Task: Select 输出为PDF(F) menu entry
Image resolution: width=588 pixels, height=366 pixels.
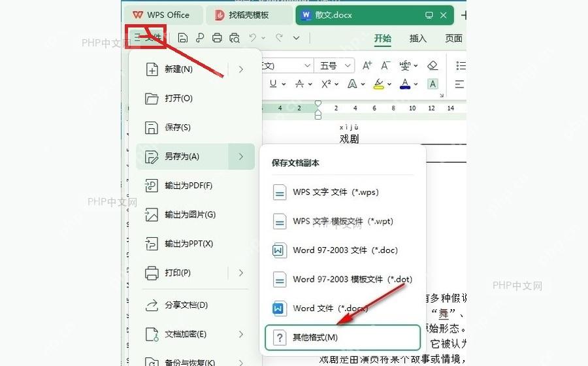Action: 195,186
